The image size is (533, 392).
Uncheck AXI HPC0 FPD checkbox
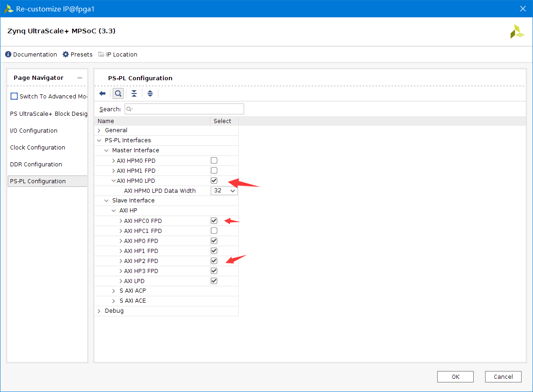pyautogui.click(x=214, y=221)
